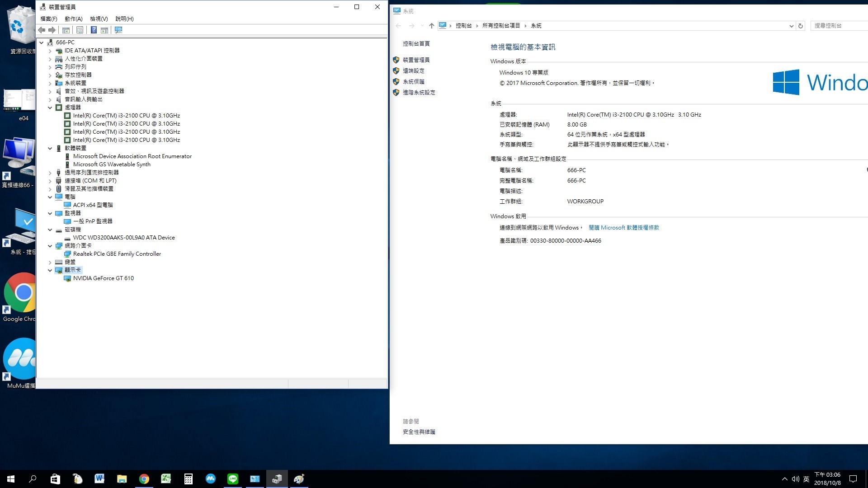Viewport: 868px width, 488px height.
Task: Open LINE app from taskbar
Action: [232, 479]
